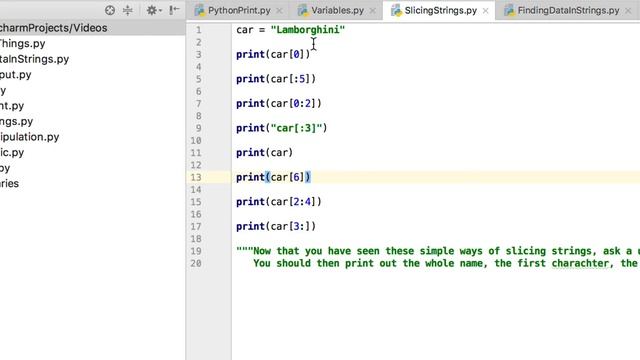Click the print(car[2:4]) statement

pyautogui.click(x=279, y=202)
